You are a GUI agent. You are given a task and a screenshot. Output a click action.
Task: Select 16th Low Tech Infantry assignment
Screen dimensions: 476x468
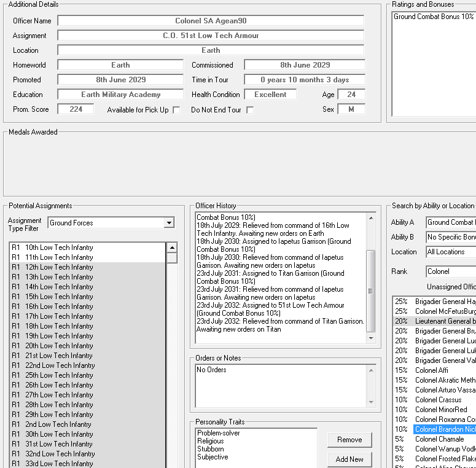pyautogui.click(x=88, y=306)
